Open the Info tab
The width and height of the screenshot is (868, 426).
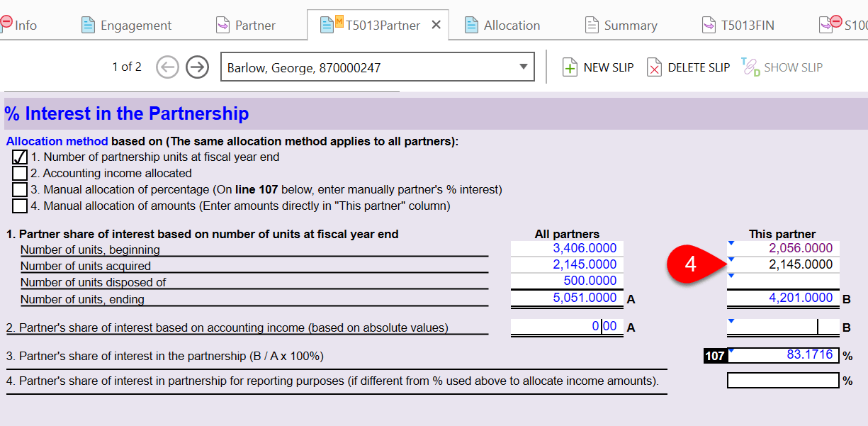(x=19, y=25)
